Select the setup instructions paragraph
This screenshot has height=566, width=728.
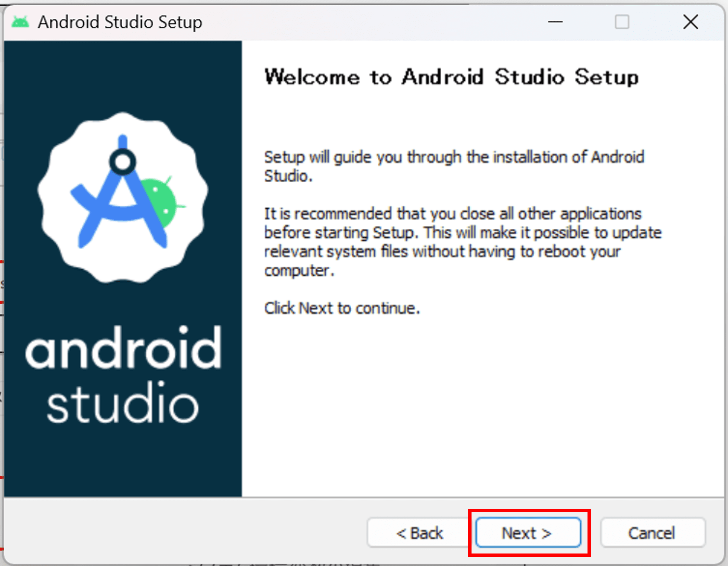point(454,166)
